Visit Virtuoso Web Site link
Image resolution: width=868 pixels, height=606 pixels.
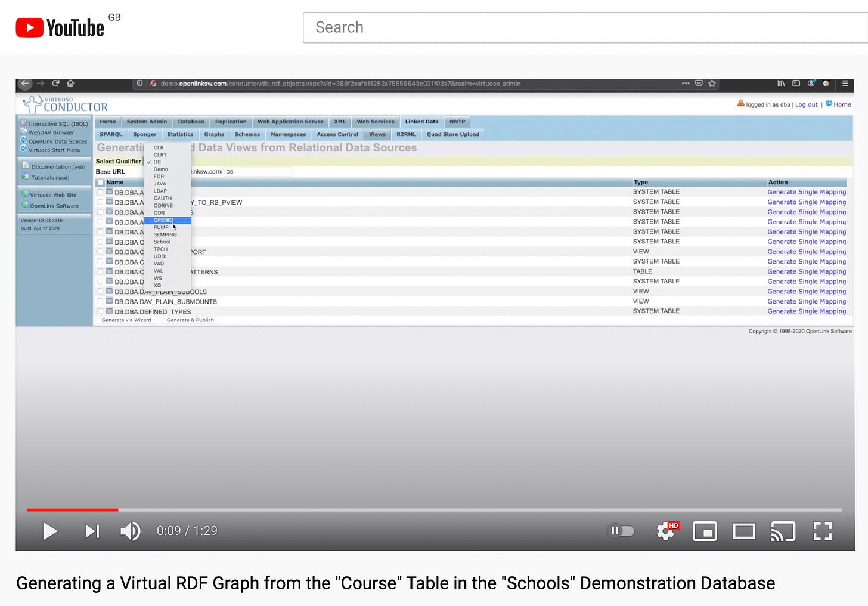[53, 195]
